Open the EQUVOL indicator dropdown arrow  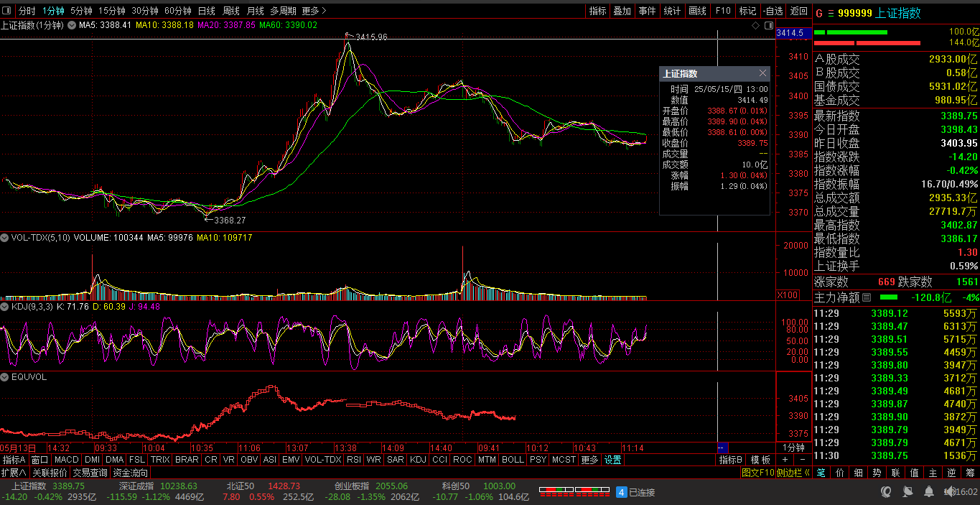(5, 376)
